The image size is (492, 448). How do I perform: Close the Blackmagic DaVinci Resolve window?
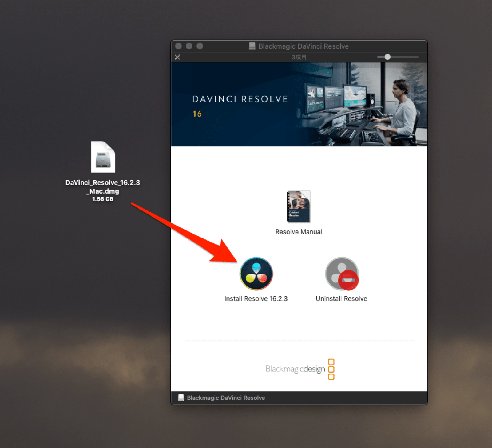[x=178, y=46]
